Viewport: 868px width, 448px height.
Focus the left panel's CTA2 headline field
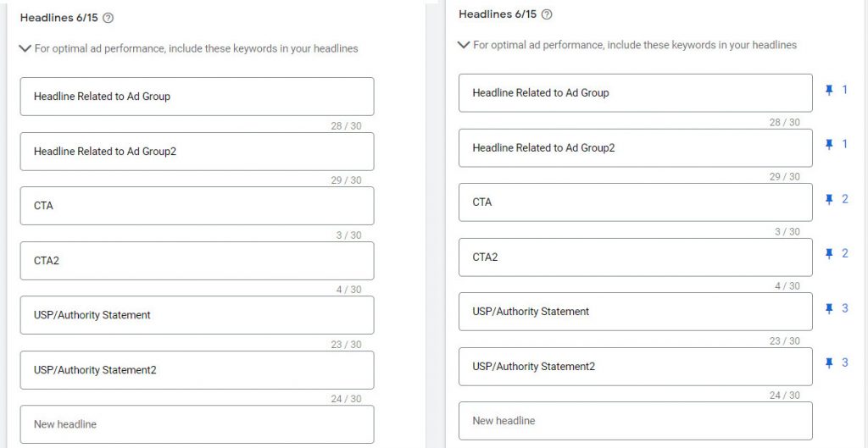pos(197,261)
